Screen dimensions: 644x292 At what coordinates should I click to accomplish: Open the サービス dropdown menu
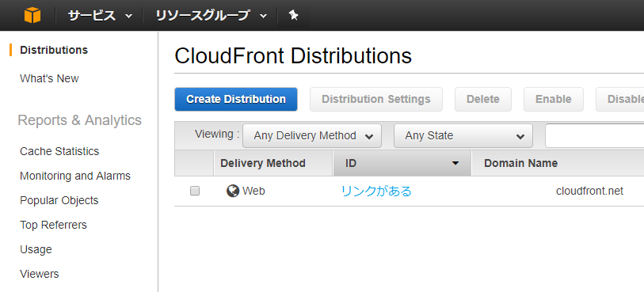click(x=100, y=16)
